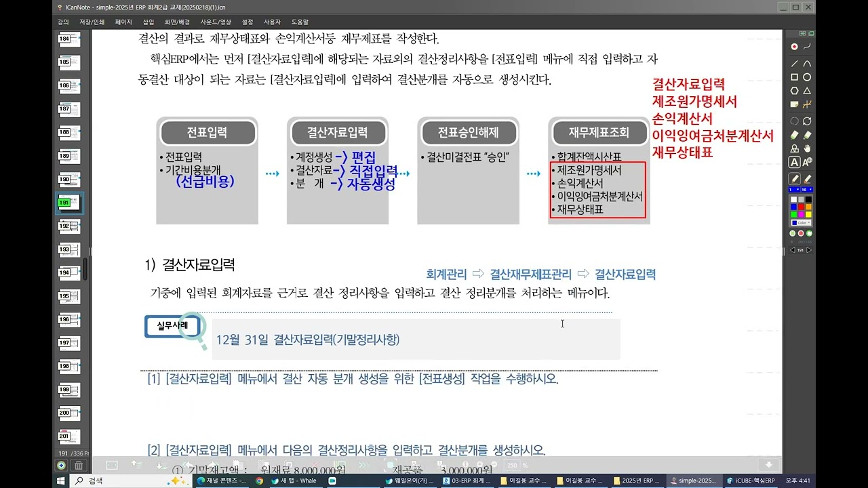This screenshot has height=488, width=868.
Task: Select the triangle shape tool
Action: (807, 91)
